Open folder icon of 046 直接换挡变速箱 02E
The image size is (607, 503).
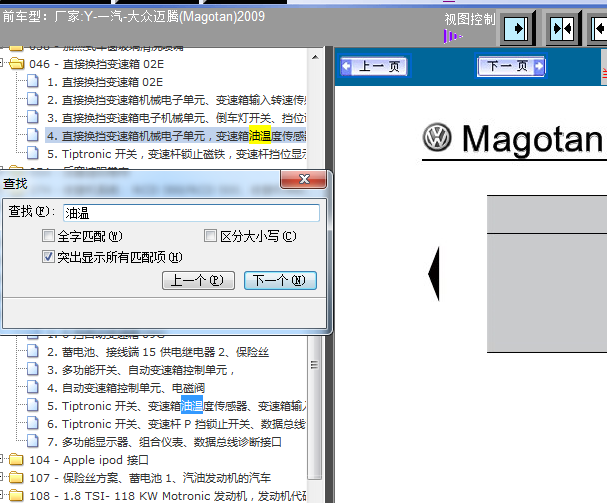(17, 64)
